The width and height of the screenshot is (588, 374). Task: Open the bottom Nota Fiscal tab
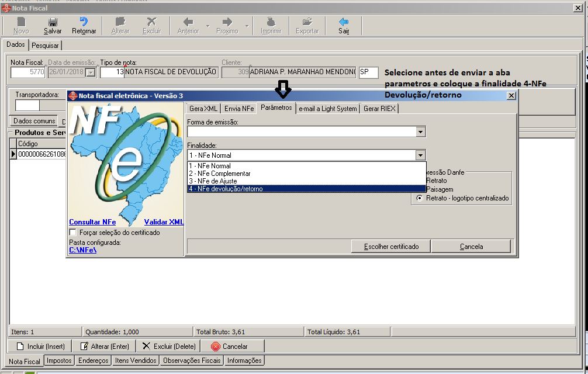[25, 361]
